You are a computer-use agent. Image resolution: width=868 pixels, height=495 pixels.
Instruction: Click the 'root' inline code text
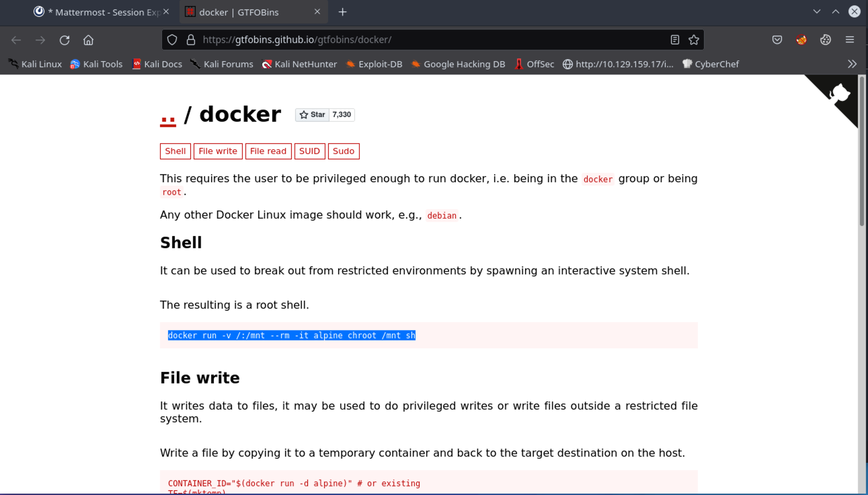[172, 192]
